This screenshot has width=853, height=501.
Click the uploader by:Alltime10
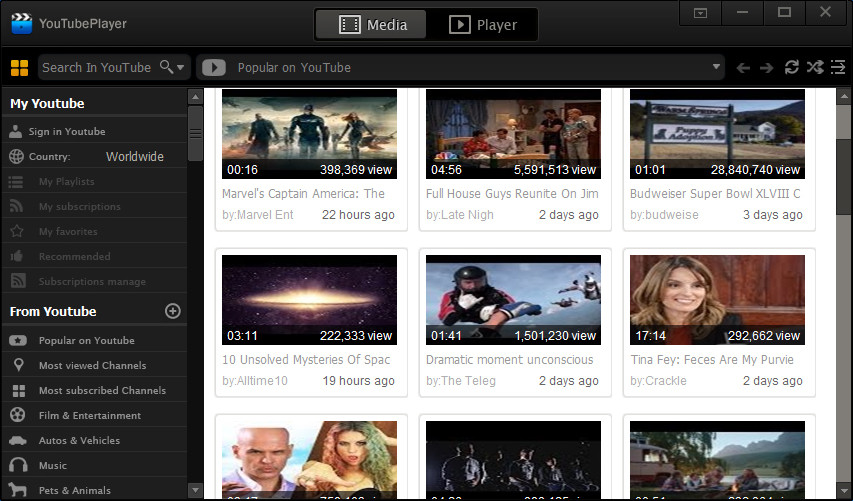click(x=255, y=381)
